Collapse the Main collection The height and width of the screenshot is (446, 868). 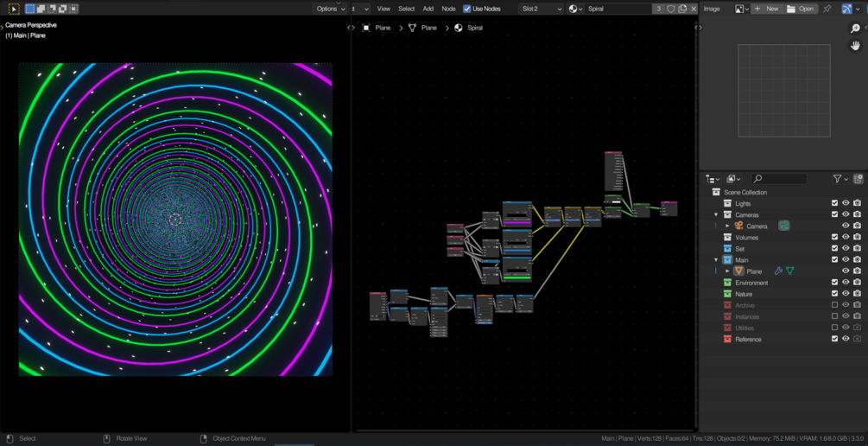coord(716,260)
